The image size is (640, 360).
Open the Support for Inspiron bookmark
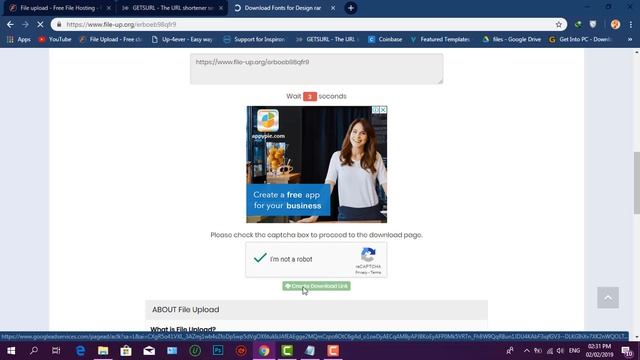(254, 39)
